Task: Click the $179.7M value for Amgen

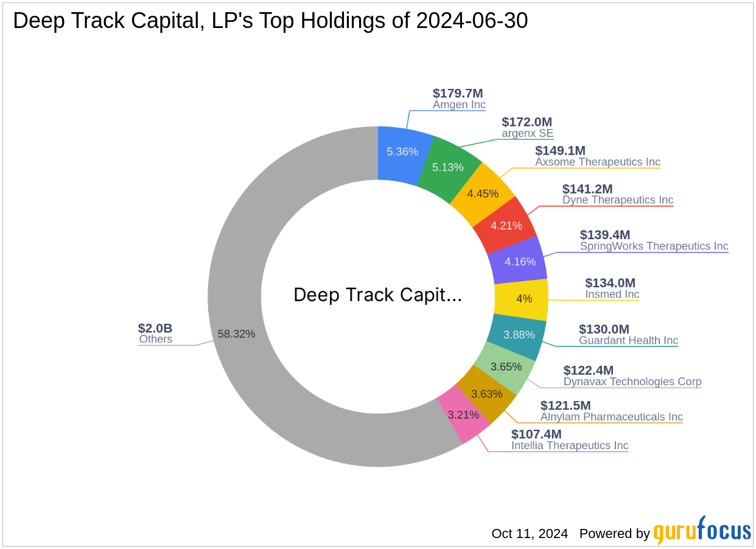Action: tap(457, 94)
